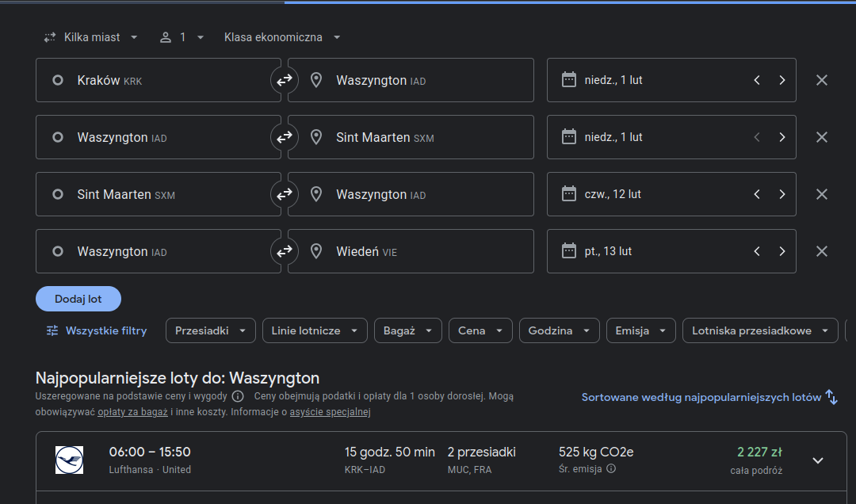Open the Przesiadki filter dropdown
856x504 pixels.
pyautogui.click(x=211, y=331)
